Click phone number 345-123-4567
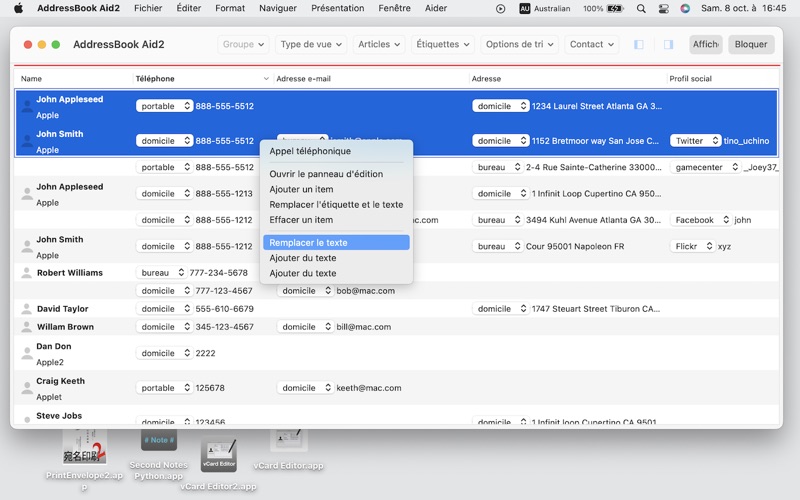The height and width of the screenshot is (500, 800). coord(224,327)
